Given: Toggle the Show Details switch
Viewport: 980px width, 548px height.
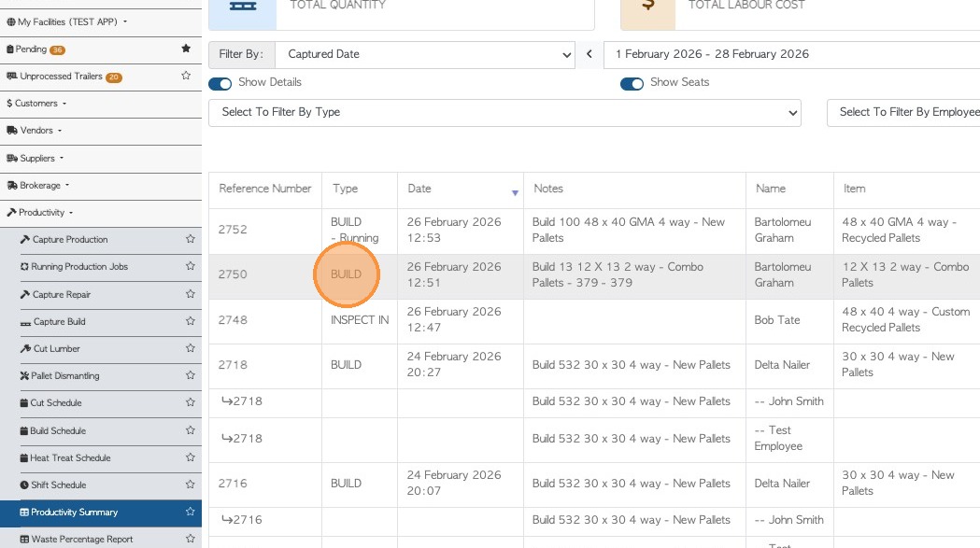Looking at the screenshot, I should tap(220, 83).
